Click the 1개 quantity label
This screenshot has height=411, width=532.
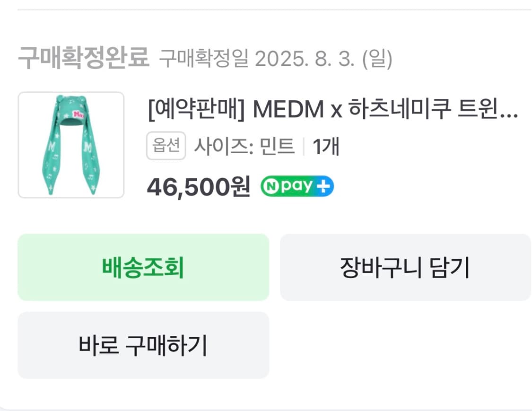(327, 146)
